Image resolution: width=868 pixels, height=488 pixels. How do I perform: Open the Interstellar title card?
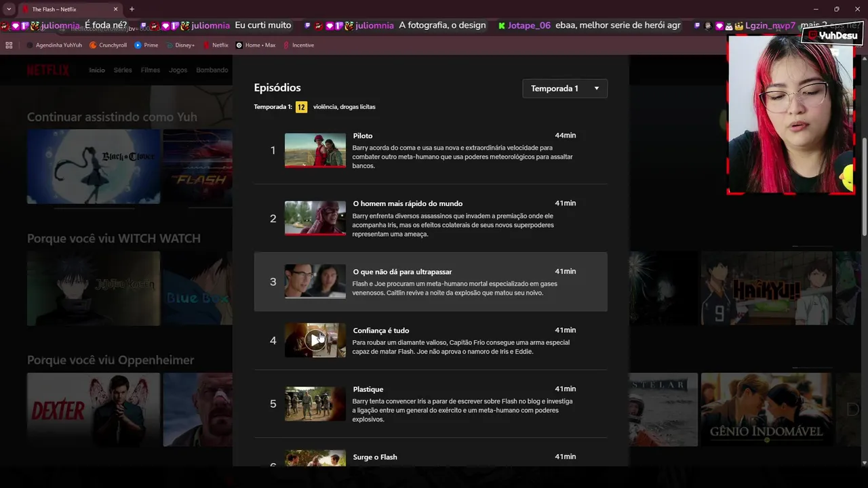point(663,409)
